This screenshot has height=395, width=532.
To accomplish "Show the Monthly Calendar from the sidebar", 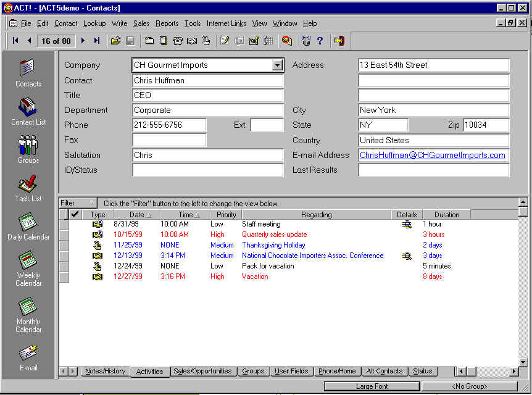I will 28,315.
